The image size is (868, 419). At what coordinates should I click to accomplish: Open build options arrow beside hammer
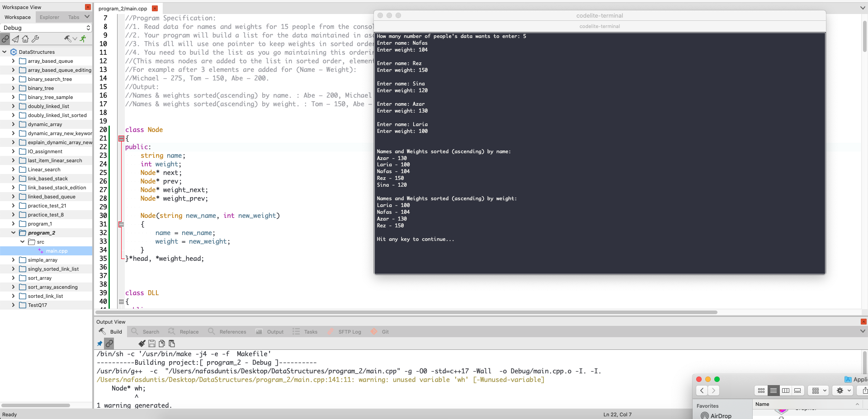pos(75,39)
